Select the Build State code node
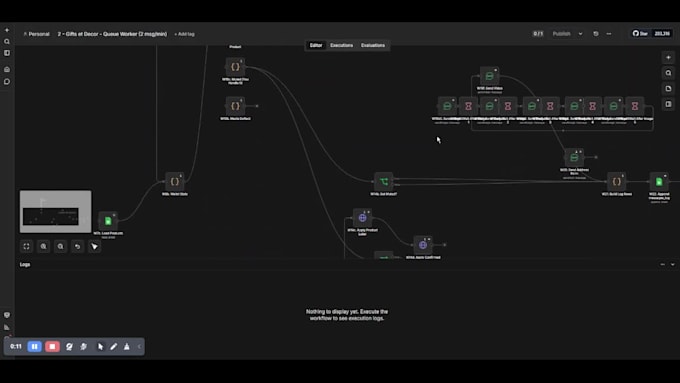680x383 pixels. [x=175, y=182]
